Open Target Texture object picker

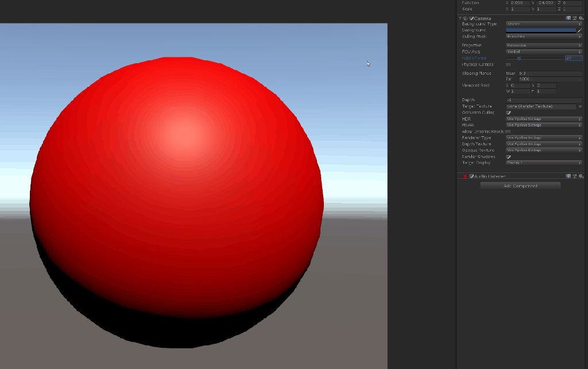580,106
